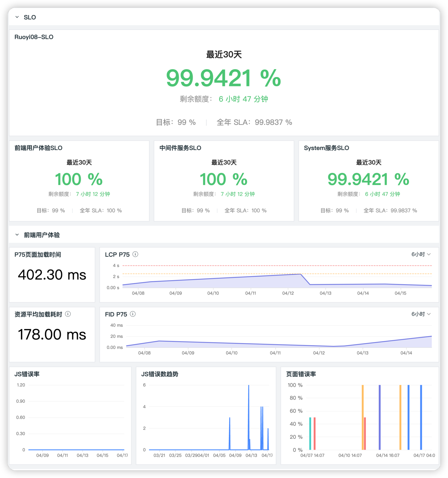Click the 402.30 ms page load value

pos(52,275)
